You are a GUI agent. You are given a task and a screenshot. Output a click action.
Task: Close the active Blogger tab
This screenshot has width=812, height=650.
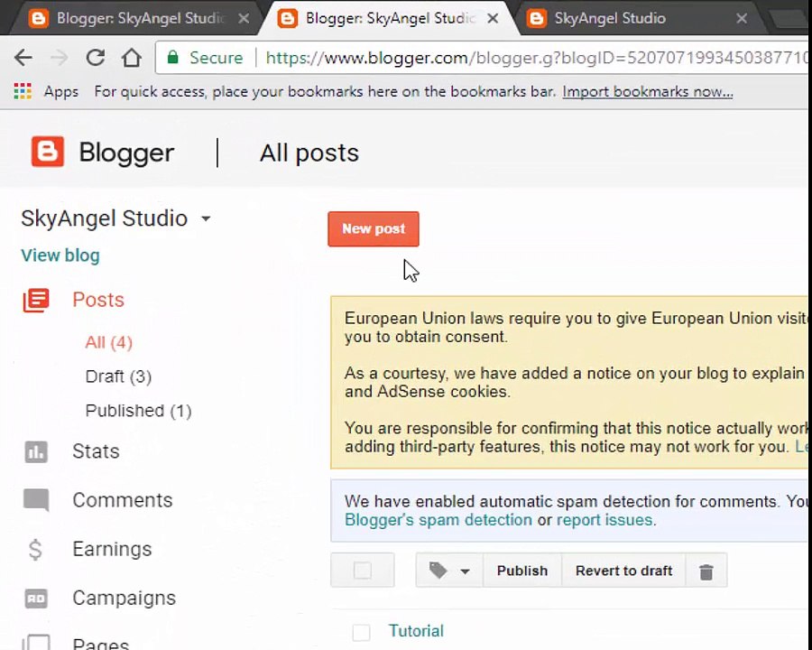(x=493, y=19)
